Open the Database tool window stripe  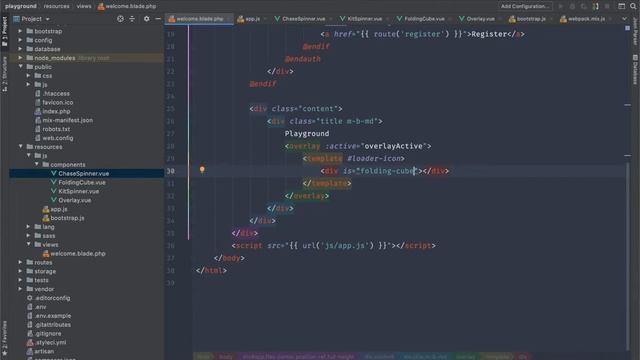(x=635, y=69)
